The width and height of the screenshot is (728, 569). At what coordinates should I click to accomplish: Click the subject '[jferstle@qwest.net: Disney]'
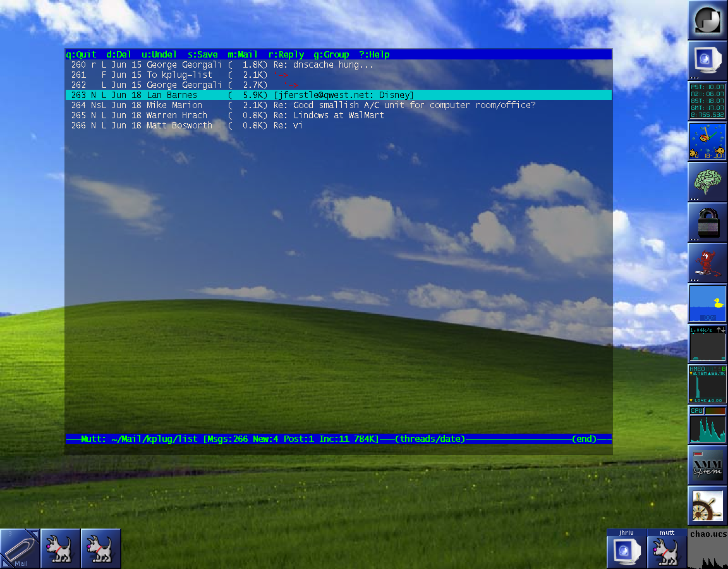344,95
